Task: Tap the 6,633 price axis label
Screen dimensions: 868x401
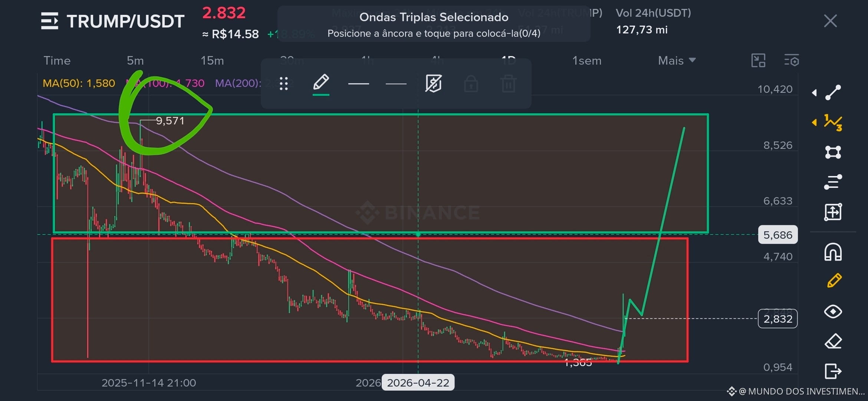Action: pos(778,201)
